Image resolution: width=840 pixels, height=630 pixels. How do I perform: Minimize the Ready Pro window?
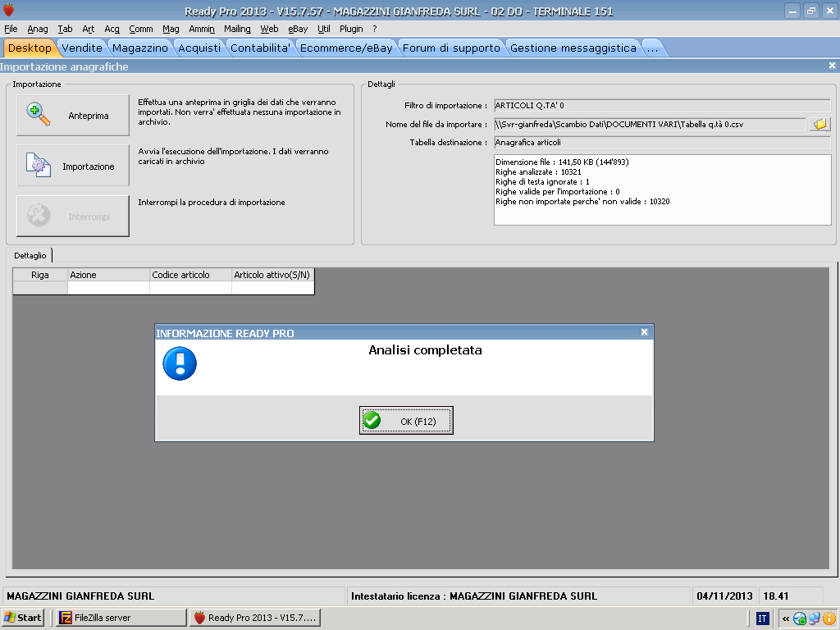point(793,11)
